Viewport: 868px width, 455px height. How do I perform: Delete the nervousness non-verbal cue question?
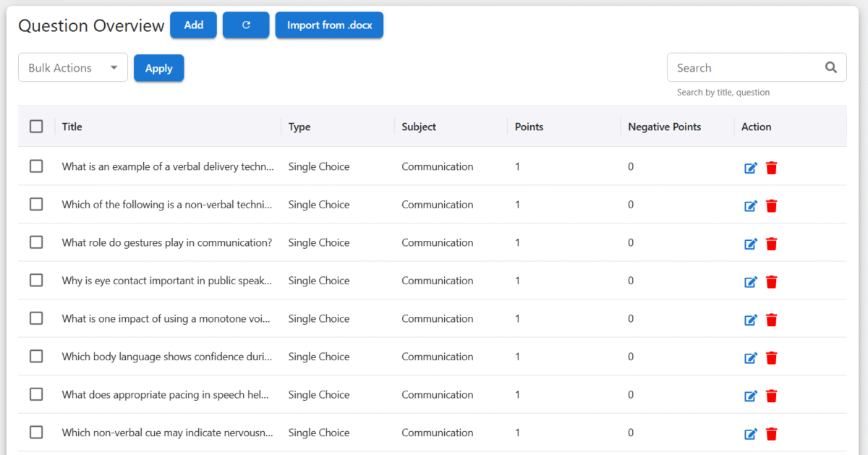tap(772, 434)
